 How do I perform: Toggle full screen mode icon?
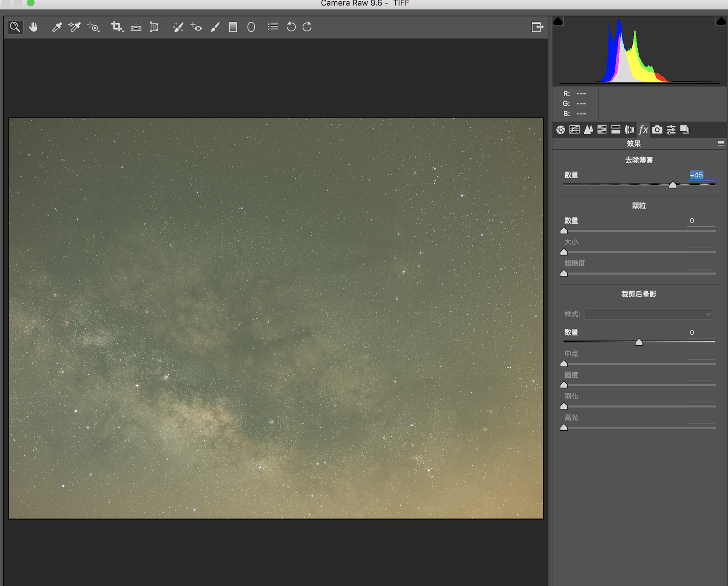[x=537, y=27]
